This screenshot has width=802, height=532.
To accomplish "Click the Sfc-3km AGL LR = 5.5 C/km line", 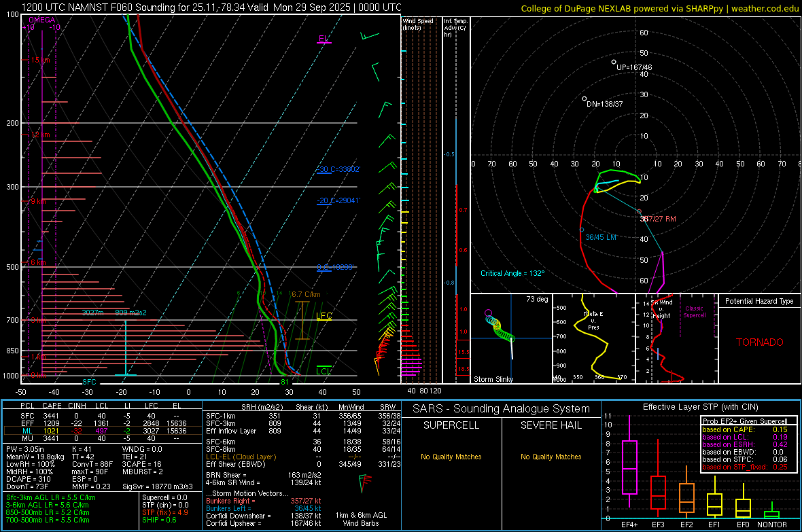I will (x=51, y=497).
